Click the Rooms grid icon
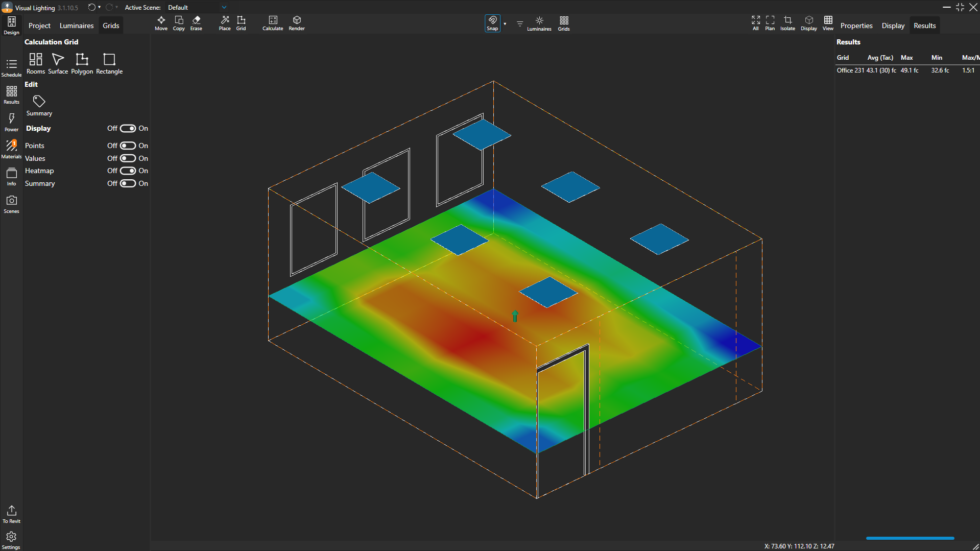Screen dimensions: 980x551 [x=36, y=64]
